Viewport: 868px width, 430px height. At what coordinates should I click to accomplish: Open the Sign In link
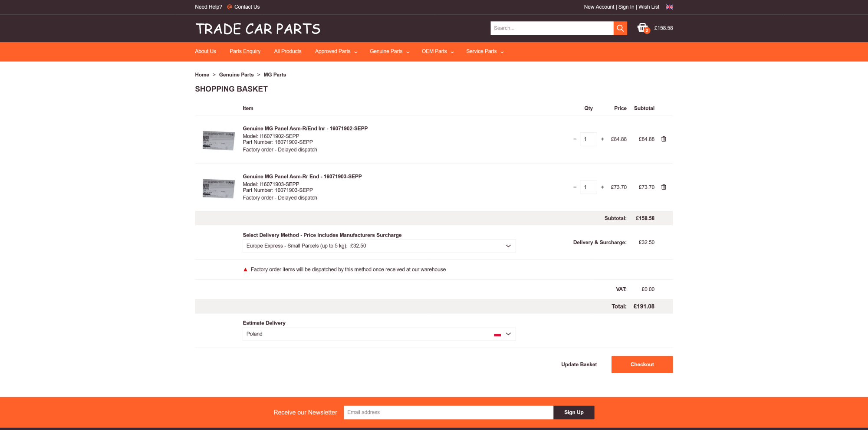pos(626,7)
